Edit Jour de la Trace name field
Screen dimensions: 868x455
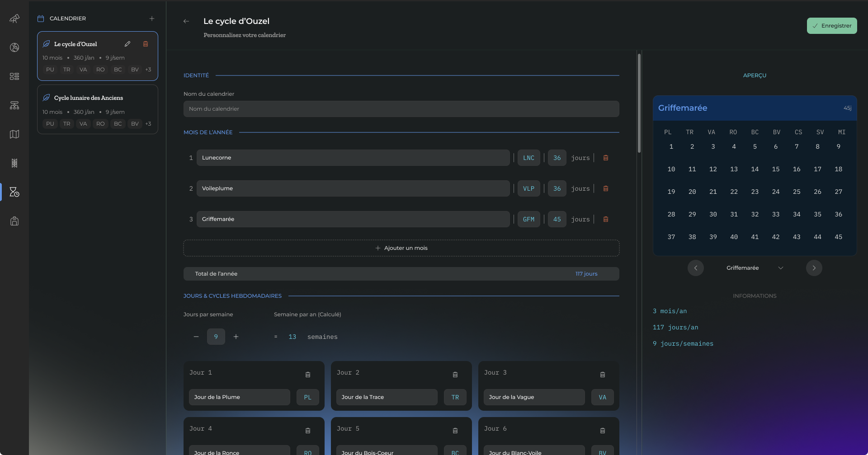[x=387, y=397]
